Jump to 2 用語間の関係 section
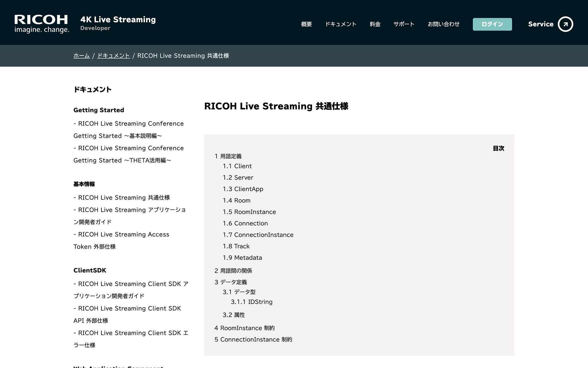The height and width of the screenshot is (368, 588). 233,271
